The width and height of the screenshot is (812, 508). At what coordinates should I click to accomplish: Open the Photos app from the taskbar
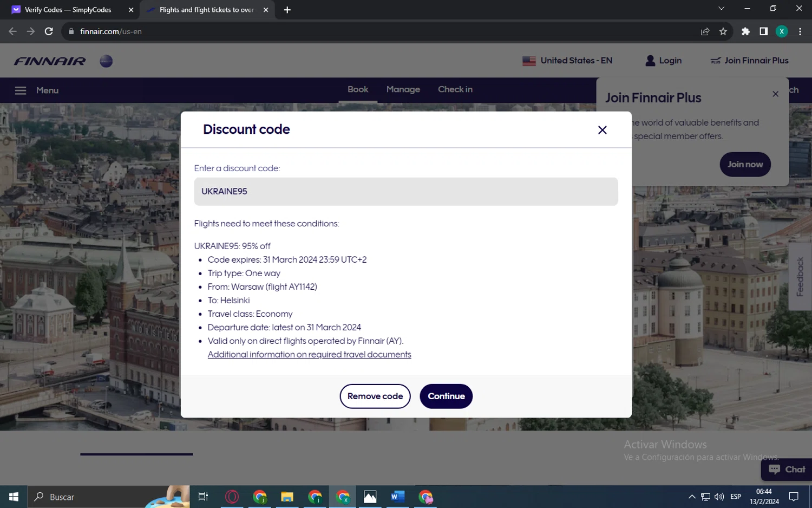[370, 497]
